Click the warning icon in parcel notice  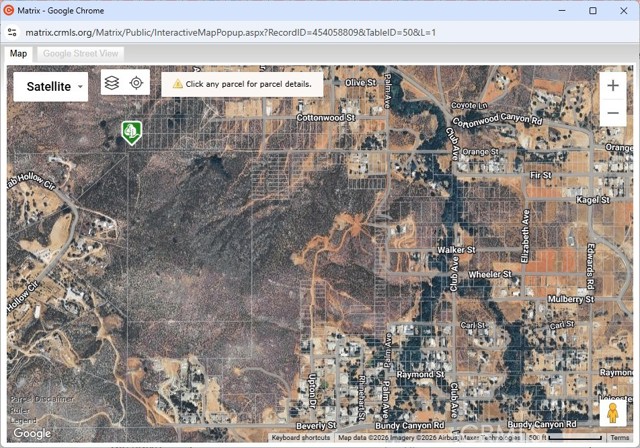coord(178,84)
